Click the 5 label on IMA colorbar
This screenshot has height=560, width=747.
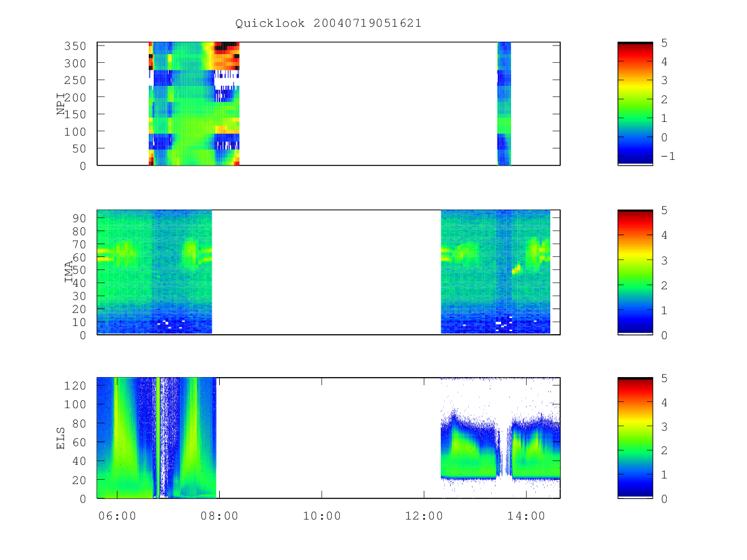tap(664, 210)
